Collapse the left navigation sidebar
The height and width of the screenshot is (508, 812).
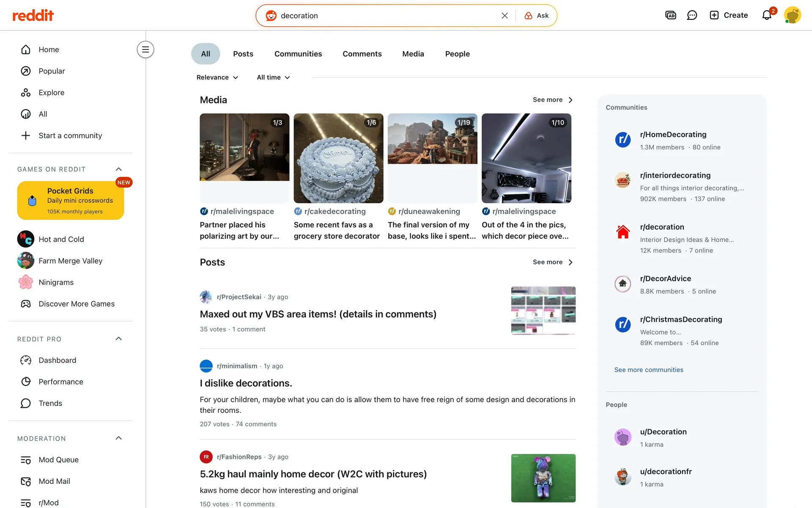[145, 50]
